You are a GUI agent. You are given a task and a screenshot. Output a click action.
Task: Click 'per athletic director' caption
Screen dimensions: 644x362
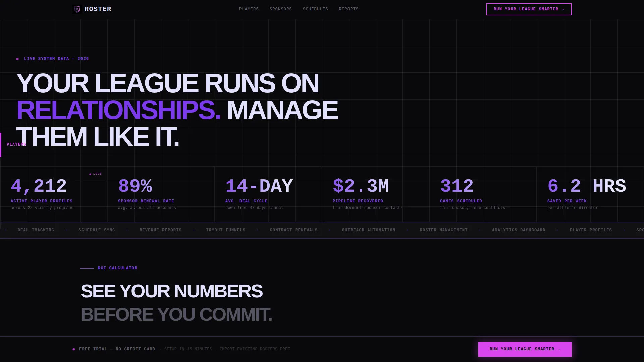(x=573, y=208)
